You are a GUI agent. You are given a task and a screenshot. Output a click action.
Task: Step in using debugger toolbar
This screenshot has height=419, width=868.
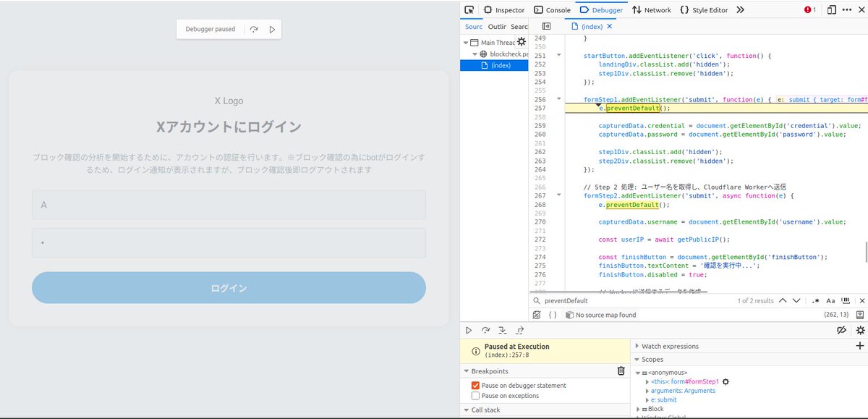click(503, 330)
